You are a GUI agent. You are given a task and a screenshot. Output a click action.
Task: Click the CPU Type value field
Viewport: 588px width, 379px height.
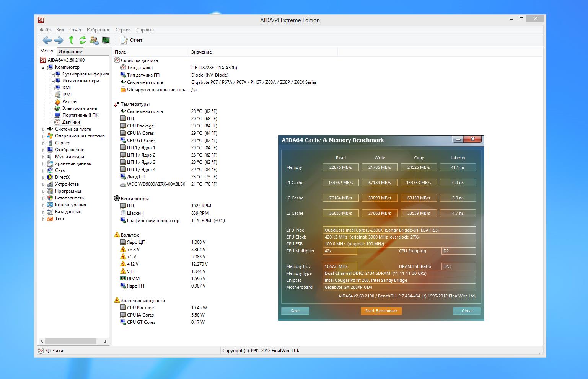(x=399, y=230)
